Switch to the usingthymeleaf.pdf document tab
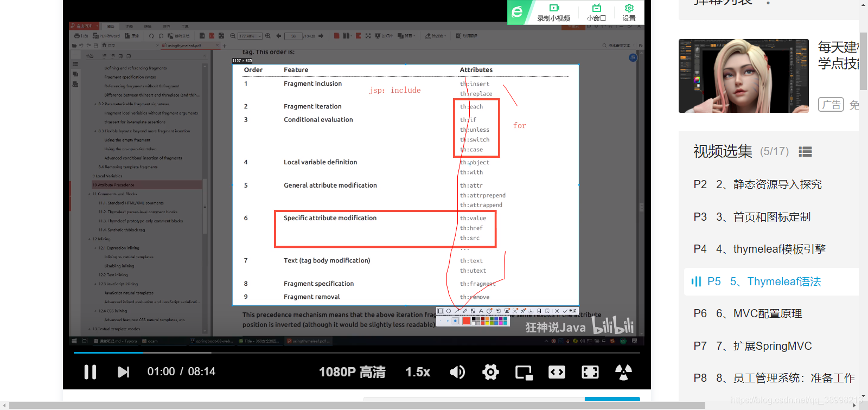Image resolution: width=868 pixels, height=410 pixels. click(x=189, y=46)
